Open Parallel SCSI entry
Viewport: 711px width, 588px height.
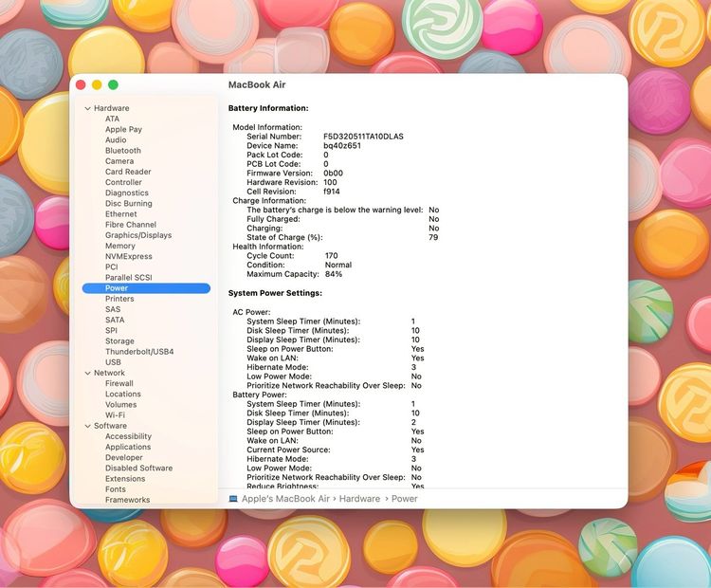pos(129,278)
